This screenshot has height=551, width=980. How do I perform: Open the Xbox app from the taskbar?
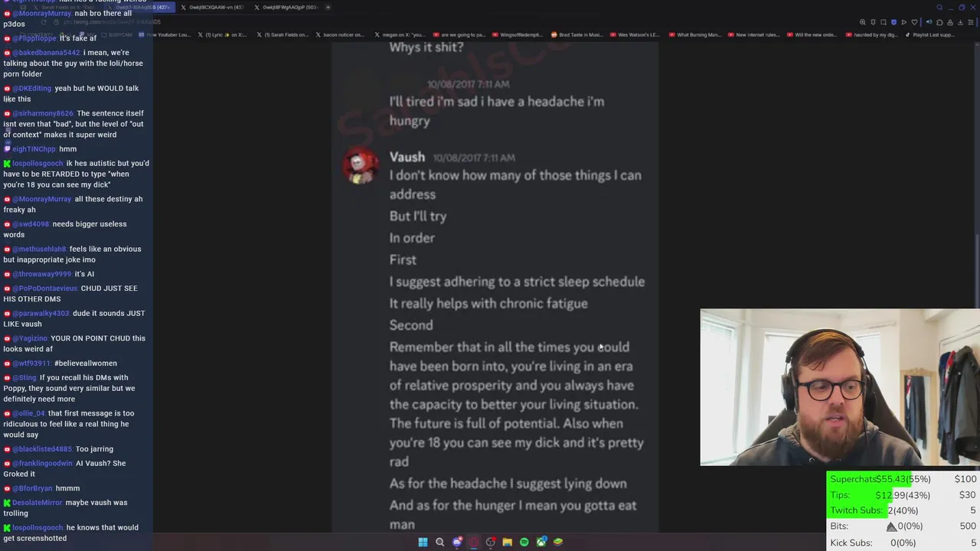tap(541, 542)
